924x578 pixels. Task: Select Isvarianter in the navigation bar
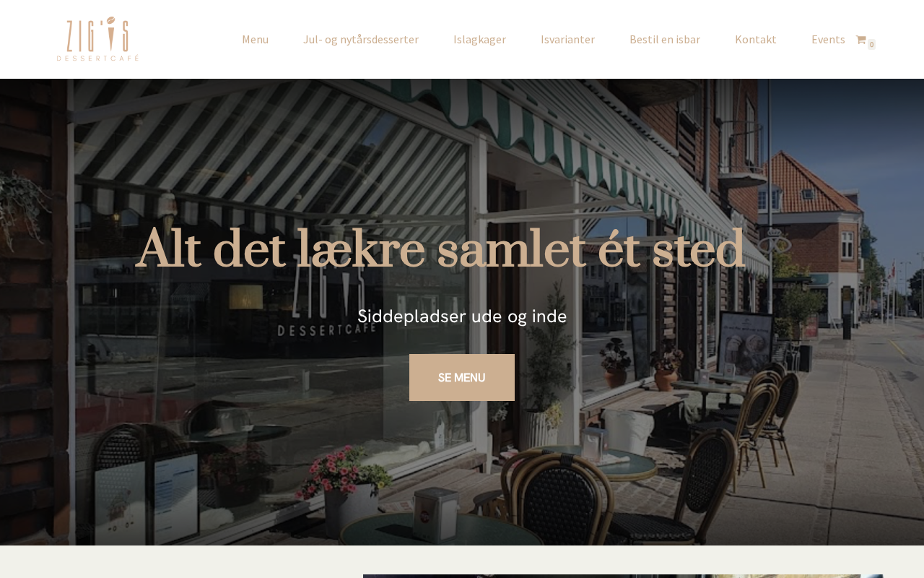point(567,40)
